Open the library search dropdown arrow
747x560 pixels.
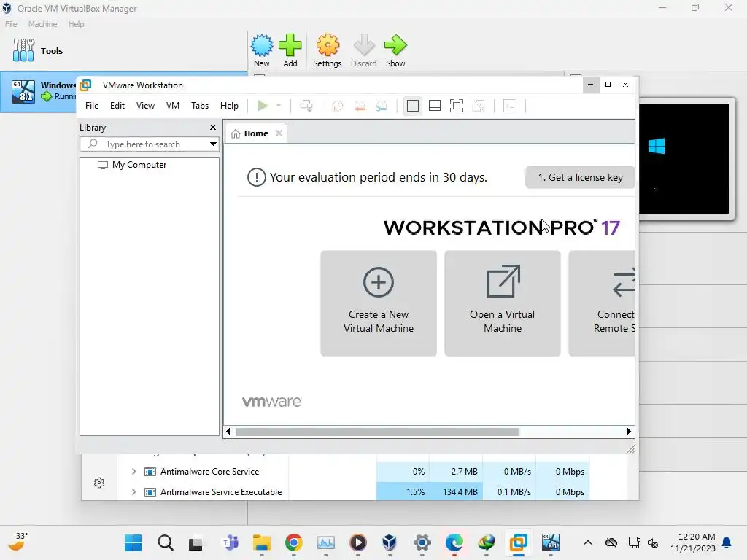tap(213, 144)
